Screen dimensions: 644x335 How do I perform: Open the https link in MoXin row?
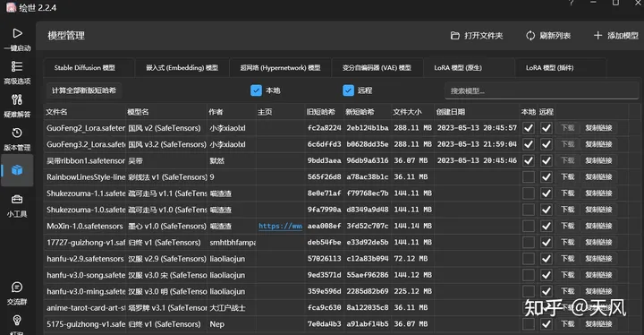(281, 226)
